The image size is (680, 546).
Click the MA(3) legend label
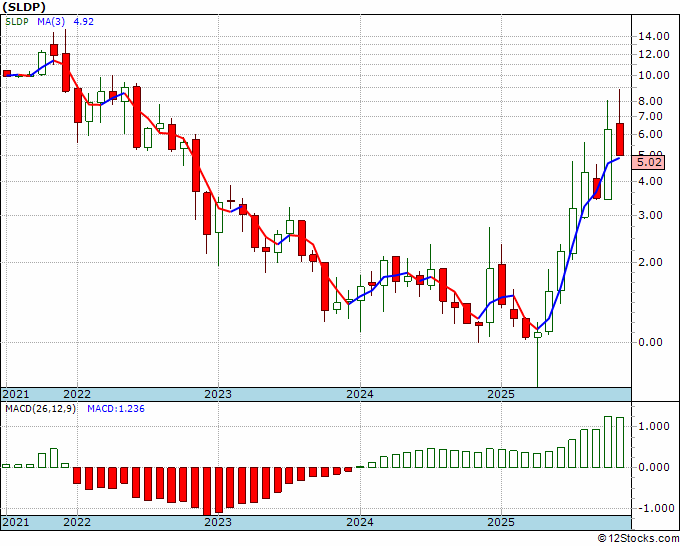pyautogui.click(x=51, y=22)
